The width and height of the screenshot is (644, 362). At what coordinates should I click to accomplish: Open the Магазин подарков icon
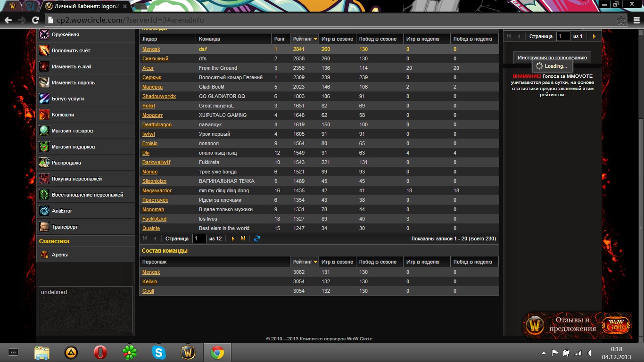[44, 147]
